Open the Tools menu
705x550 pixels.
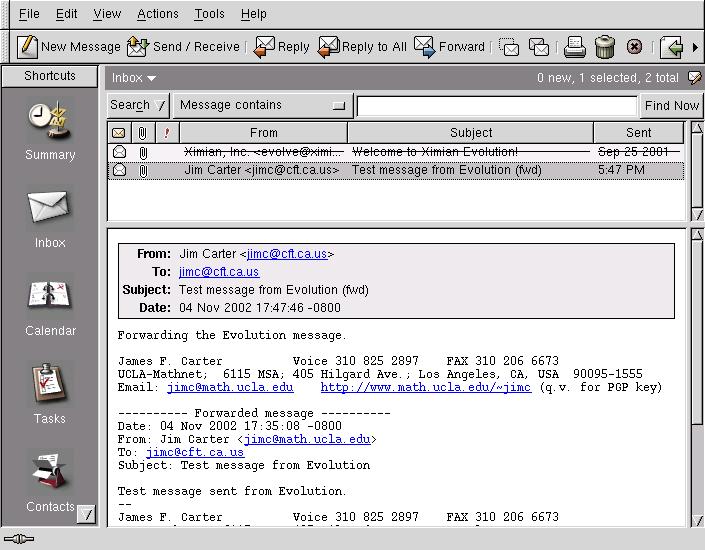[209, 14]
